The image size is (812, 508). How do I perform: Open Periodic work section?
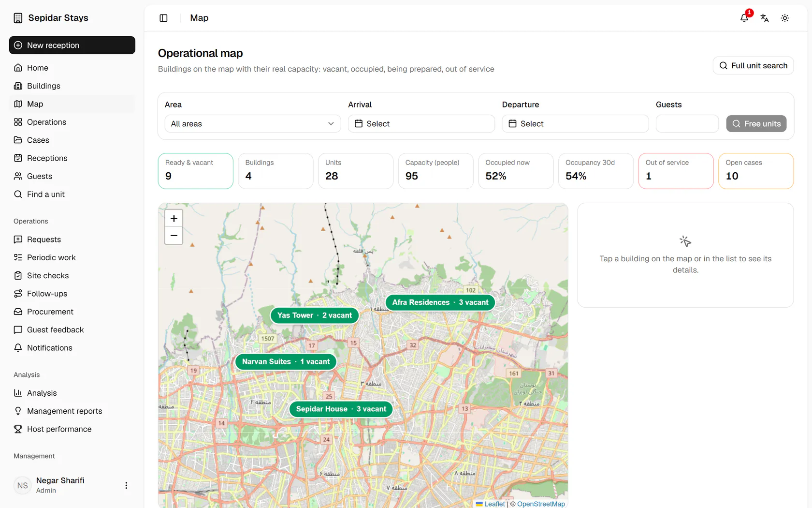pyautogui.click(x=72, y=257)
